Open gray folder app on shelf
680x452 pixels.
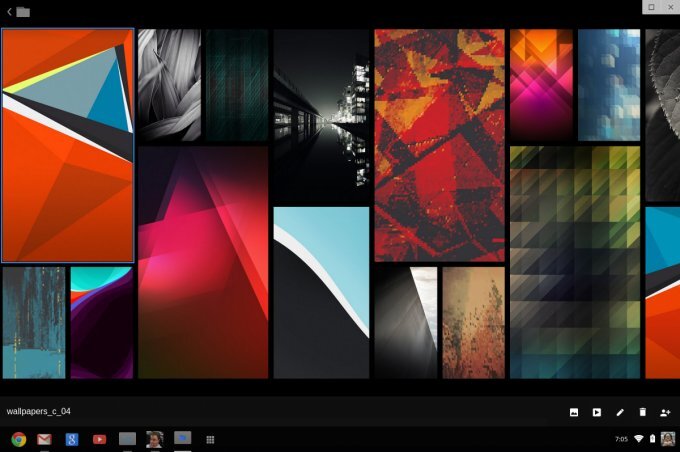128,439
